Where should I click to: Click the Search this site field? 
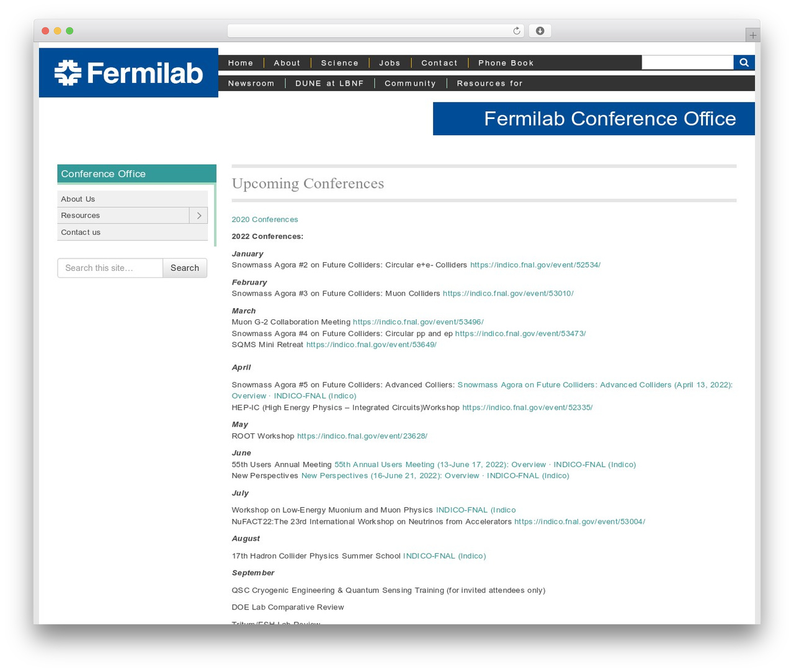pyautogui.click(x=110, y=268)
